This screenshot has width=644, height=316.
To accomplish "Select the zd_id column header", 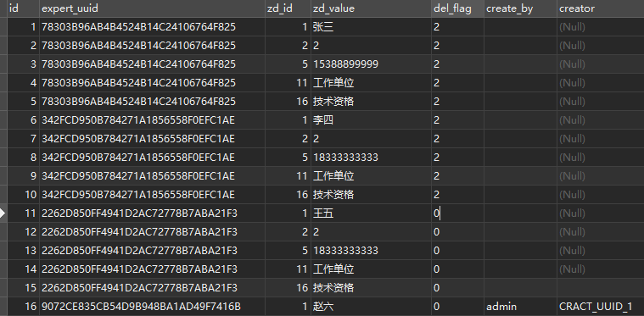I will [x=288, y=8].
